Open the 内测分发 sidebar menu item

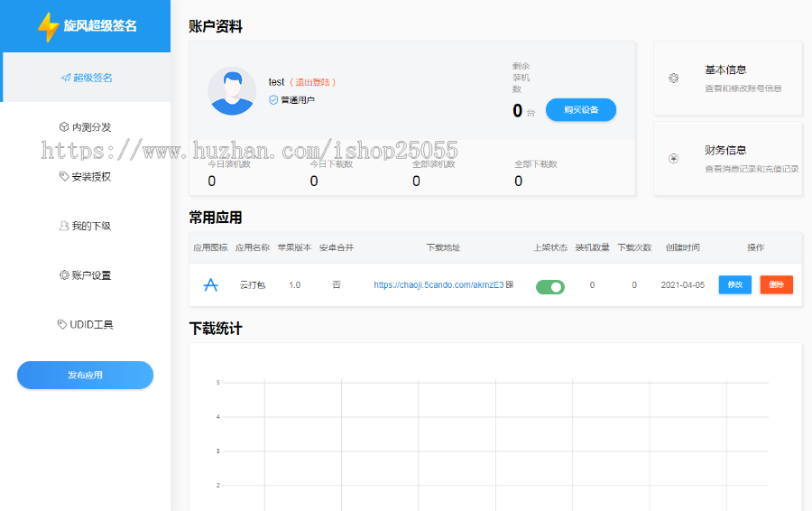[86, 127]
